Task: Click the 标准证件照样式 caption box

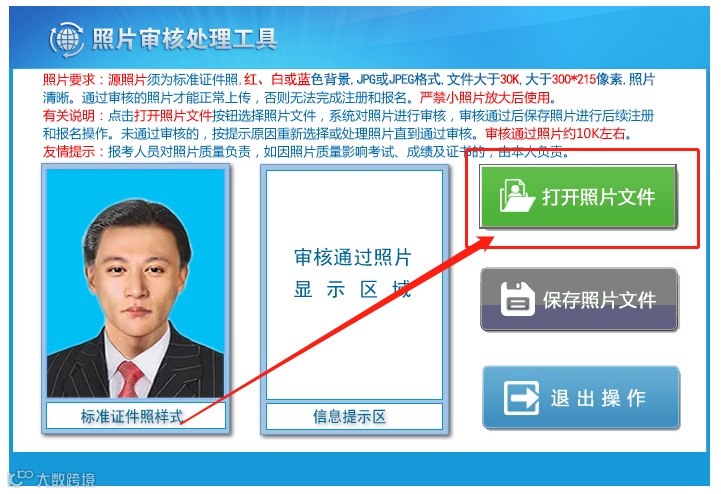Action: click(136, 416)
